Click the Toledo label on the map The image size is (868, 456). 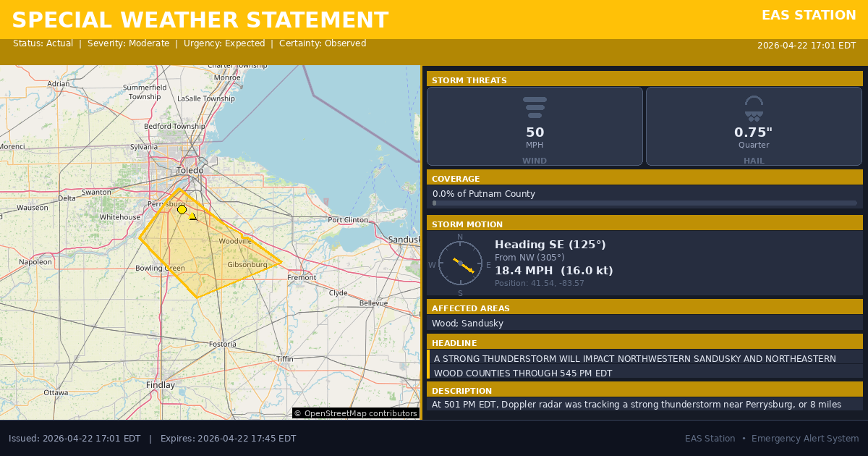coord(190,171)
